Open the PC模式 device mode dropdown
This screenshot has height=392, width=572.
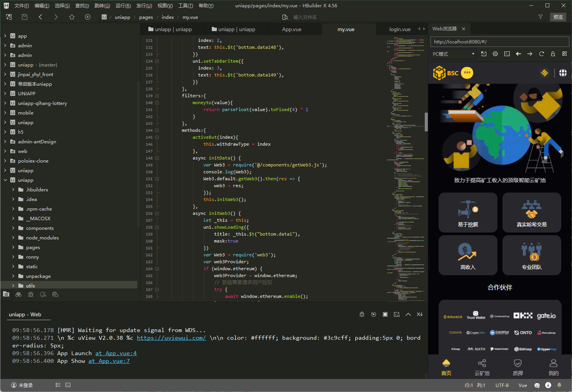(454, 54)
